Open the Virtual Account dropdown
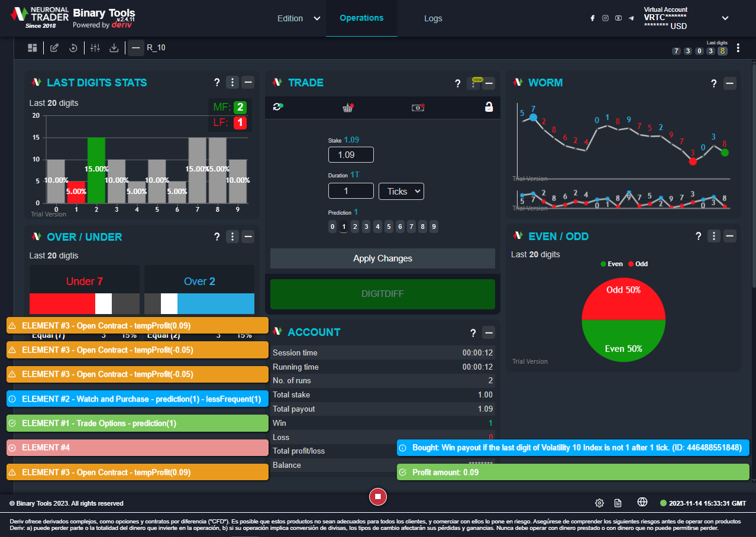 725,18
